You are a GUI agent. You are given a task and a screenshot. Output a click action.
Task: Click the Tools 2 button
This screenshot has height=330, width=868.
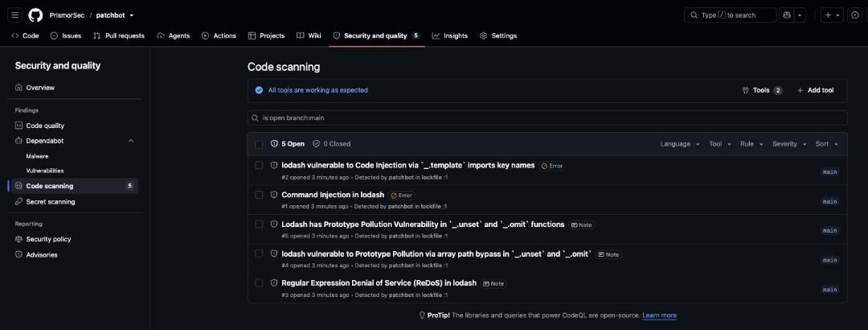click(762, 90)
